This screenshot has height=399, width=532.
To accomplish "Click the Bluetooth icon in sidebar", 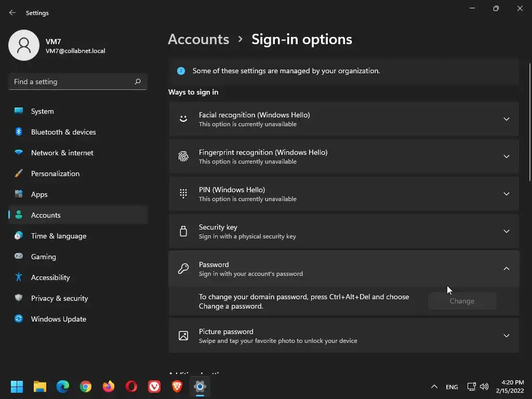I will tap(19, 131).
